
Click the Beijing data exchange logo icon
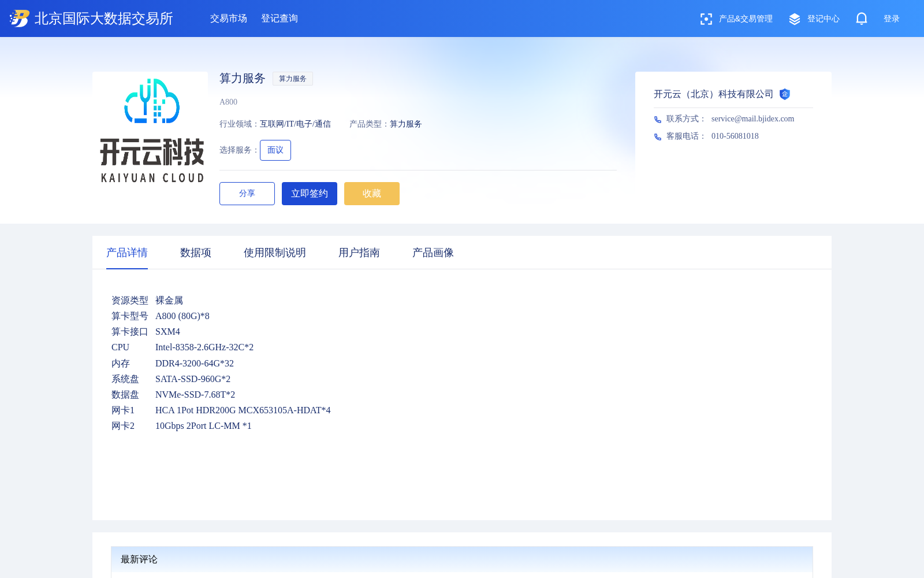20,18
